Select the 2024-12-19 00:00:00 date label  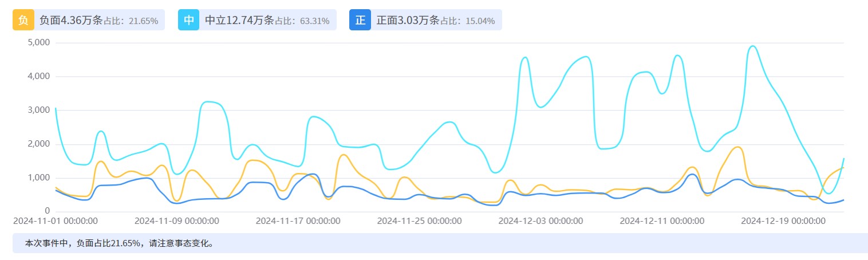point(783,220)
